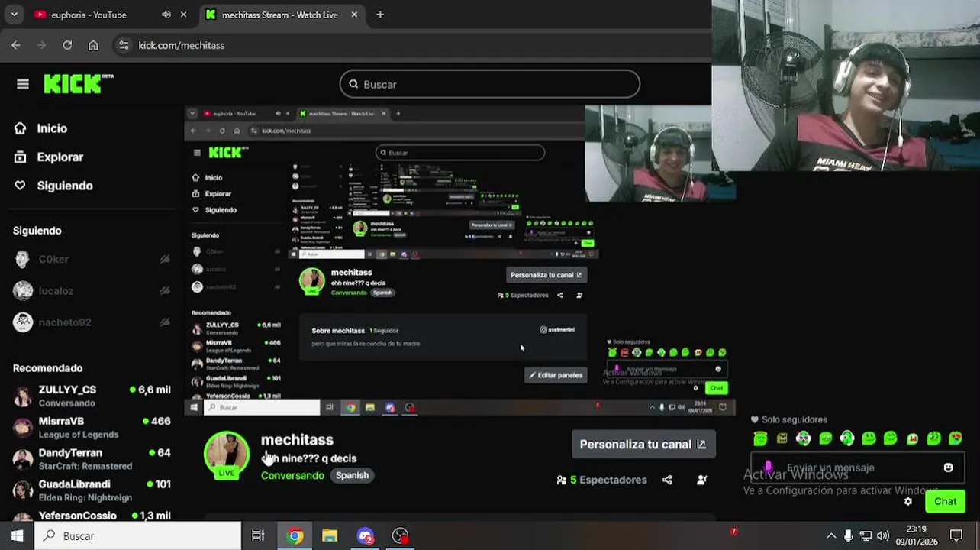Click Windows taskbar Buscar search box
This screenshot has width=980, height=550.
click(137, 535)
